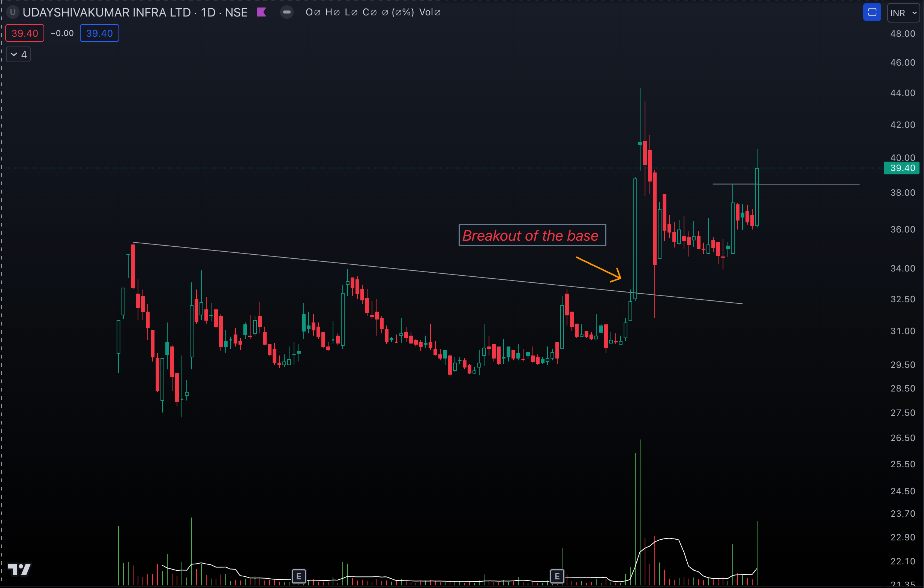Open the TradingView logo in the bottom-left corner

pyautogui.click(x=19, y=570)
